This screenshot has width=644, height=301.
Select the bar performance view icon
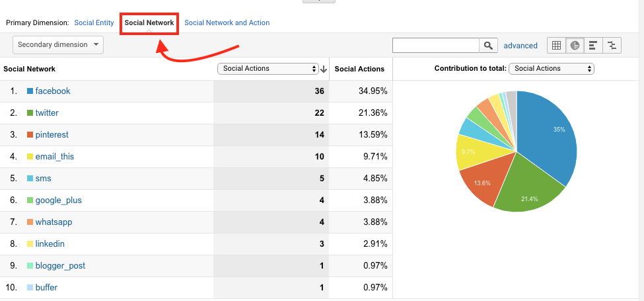[x=593, y=45]
